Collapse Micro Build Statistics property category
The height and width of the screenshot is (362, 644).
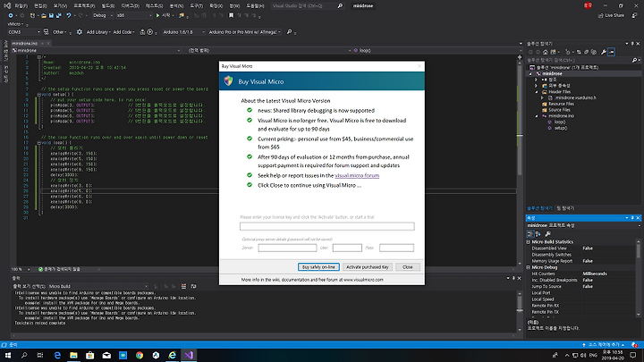(x=529, y=241)
